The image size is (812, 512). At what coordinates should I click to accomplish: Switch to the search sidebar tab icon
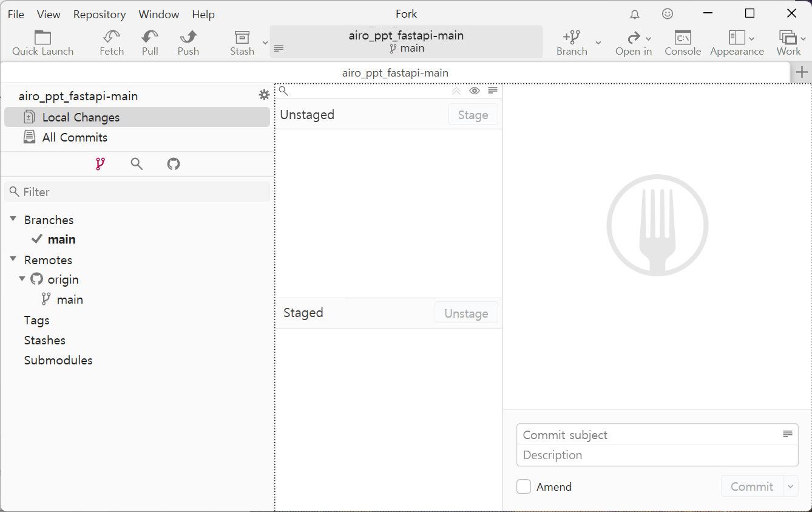[x=137, y=164]
